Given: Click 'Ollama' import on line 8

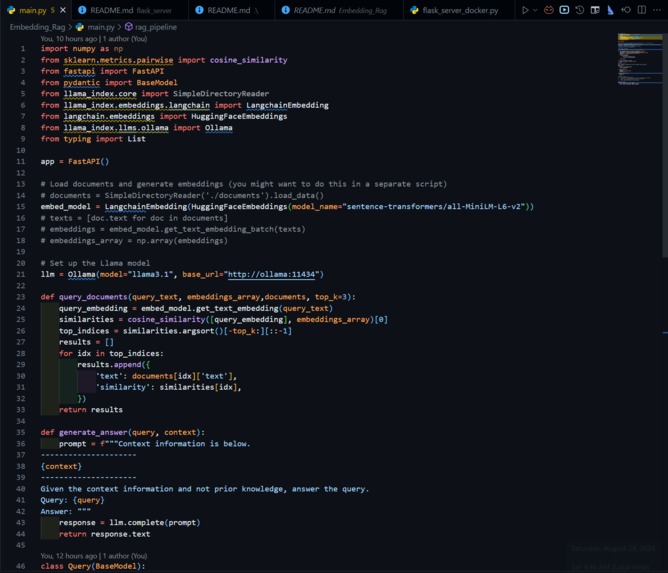Looking at the screenshot, I should coord(219,128).
